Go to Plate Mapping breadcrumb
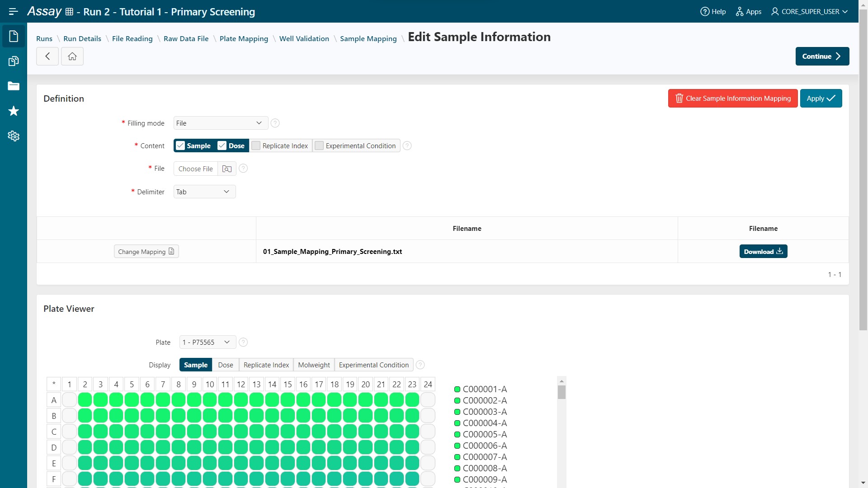The image size is (868, 488). (x=244, y=39)
